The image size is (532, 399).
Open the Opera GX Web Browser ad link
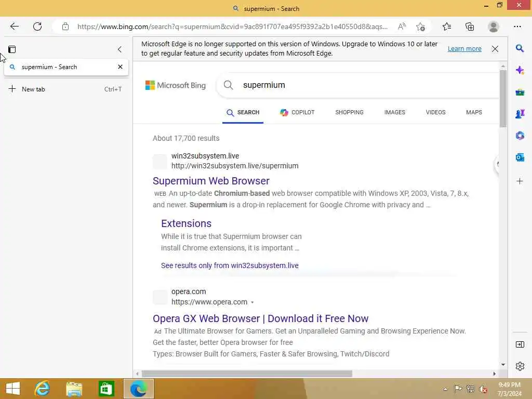coord(261,318)
